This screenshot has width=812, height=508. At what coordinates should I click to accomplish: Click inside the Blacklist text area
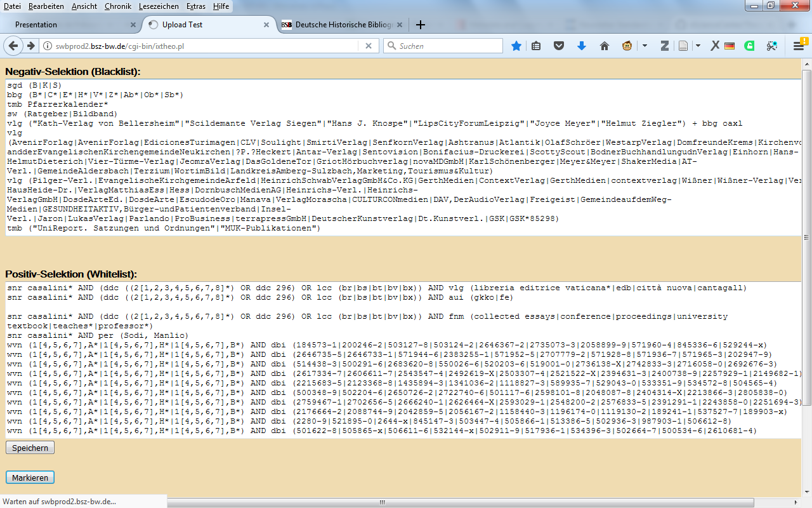(403, 157)
